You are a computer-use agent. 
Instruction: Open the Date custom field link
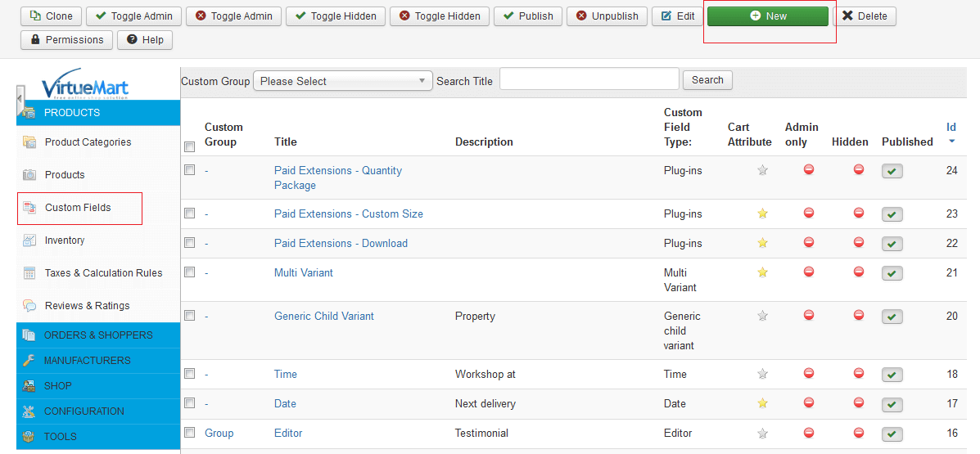pyautogui.click(x=285, y=404)
